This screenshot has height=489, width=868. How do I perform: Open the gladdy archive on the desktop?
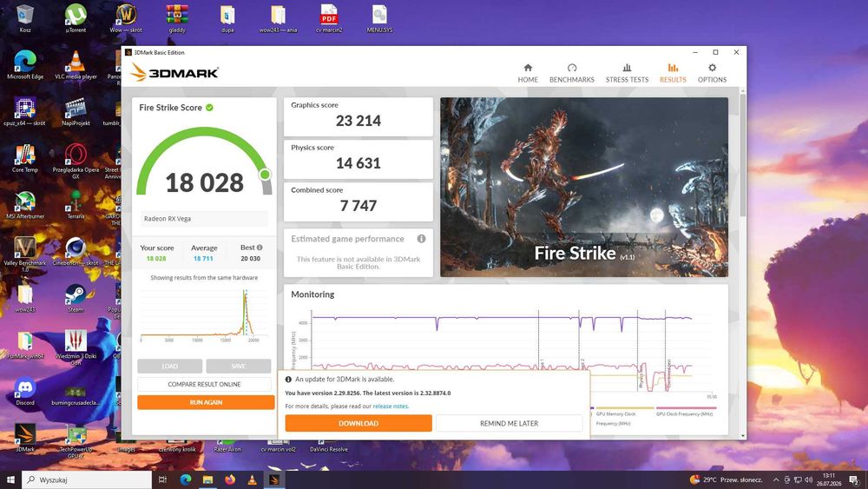(177, 17)
